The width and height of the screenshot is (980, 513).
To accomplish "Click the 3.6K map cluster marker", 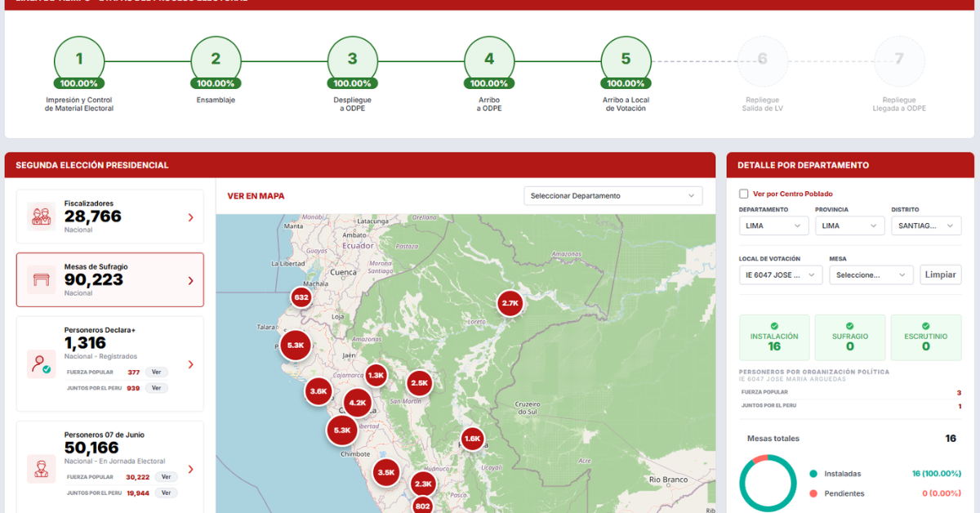I will (318, 391).
